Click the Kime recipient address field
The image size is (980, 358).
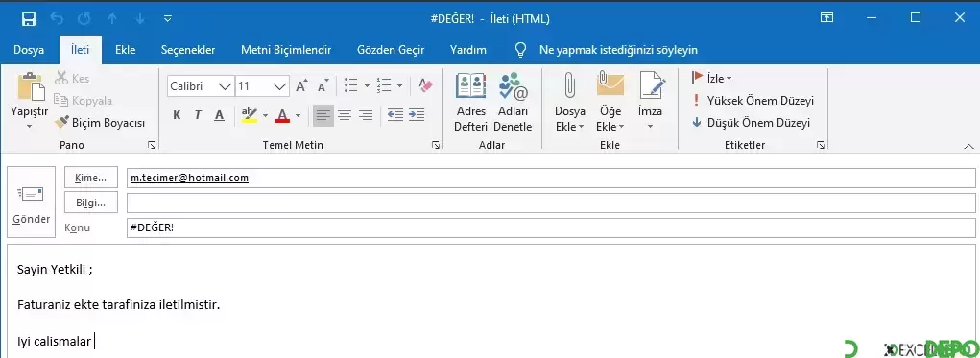pos(551,179)
